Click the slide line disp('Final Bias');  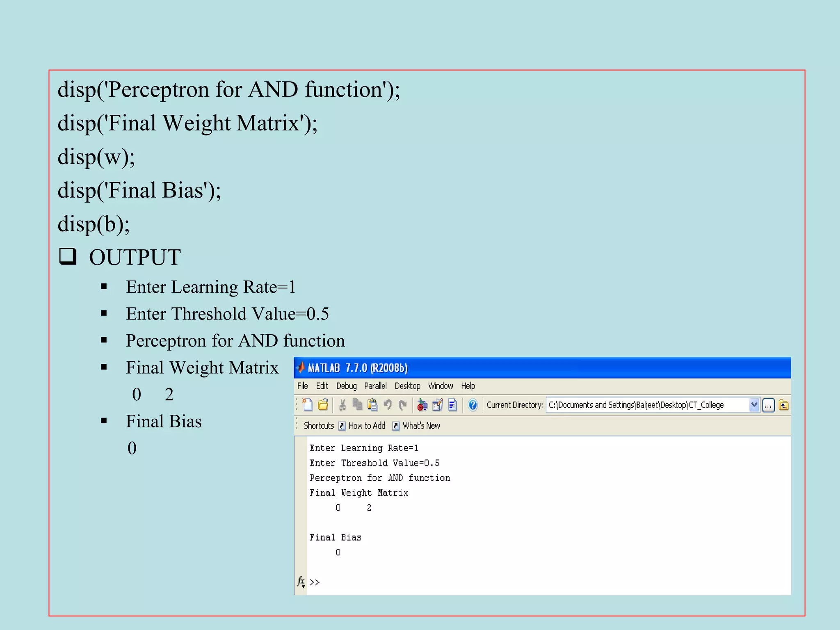(x=139, y=190)
